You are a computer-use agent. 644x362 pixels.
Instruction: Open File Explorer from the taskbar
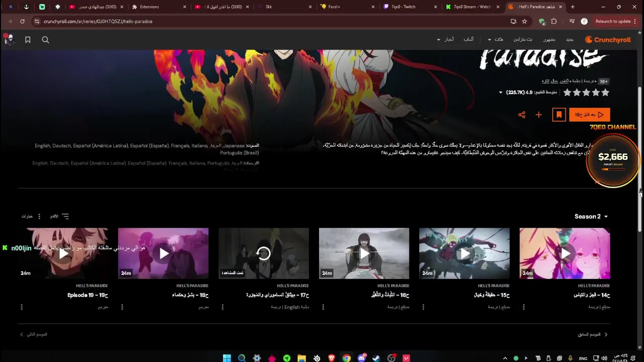click(301, 358)
